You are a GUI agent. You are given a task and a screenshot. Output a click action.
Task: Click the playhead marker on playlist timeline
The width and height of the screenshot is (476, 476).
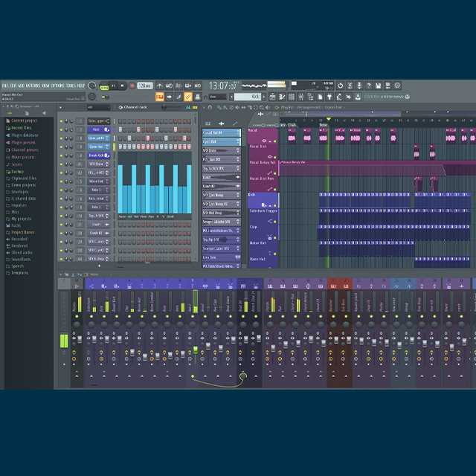pos(328,118)
